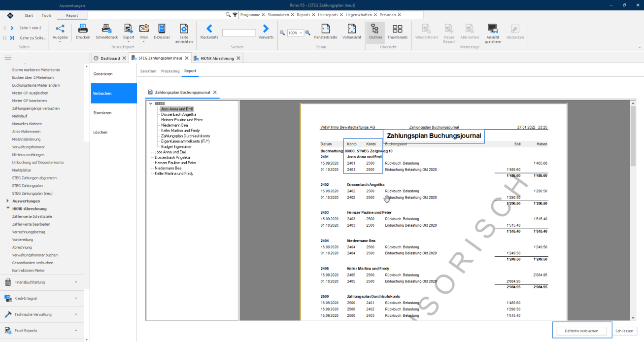Click Ansicht speichern in the ribbon

[493, 34]
